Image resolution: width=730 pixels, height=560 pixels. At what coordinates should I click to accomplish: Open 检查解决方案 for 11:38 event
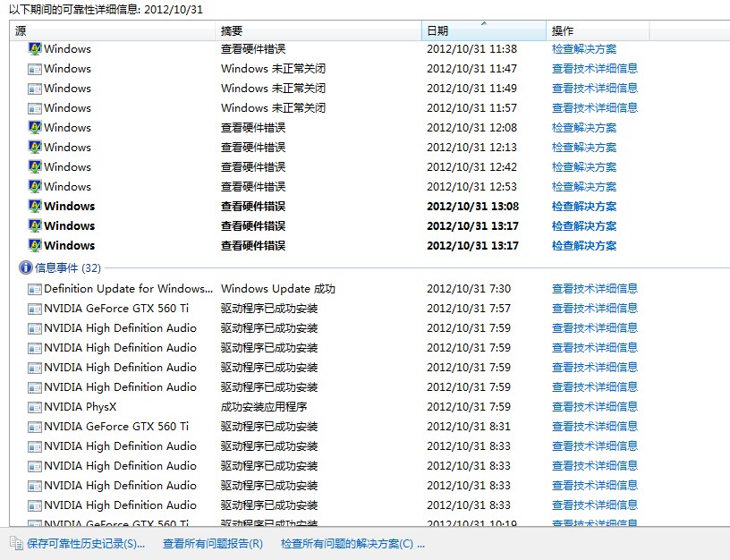tap(584, 49)
